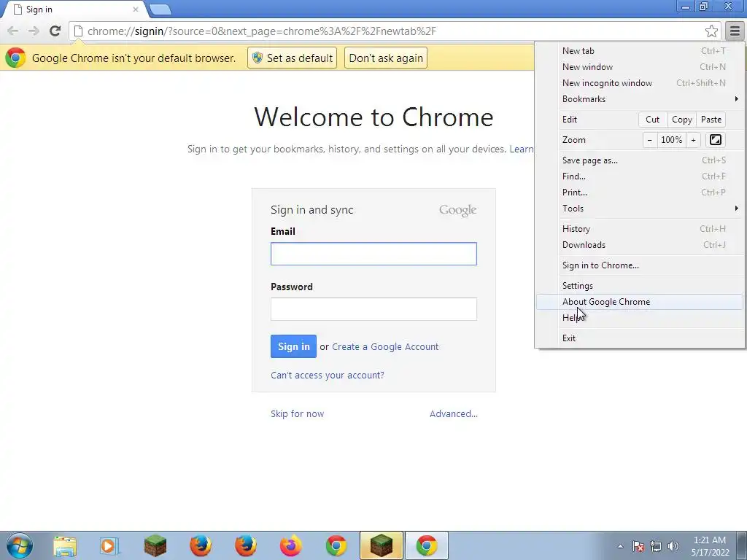Open the Windows Start orb
The width and height of the screenshot is (747, 560).
20,545
